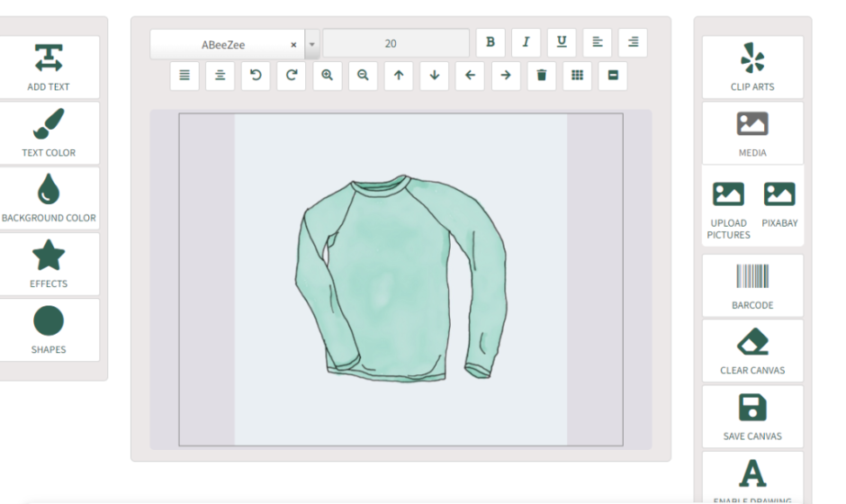Viewport: 846px width, 504px height.
Task: Open the Media image library
Action: [x=752, y=133]
